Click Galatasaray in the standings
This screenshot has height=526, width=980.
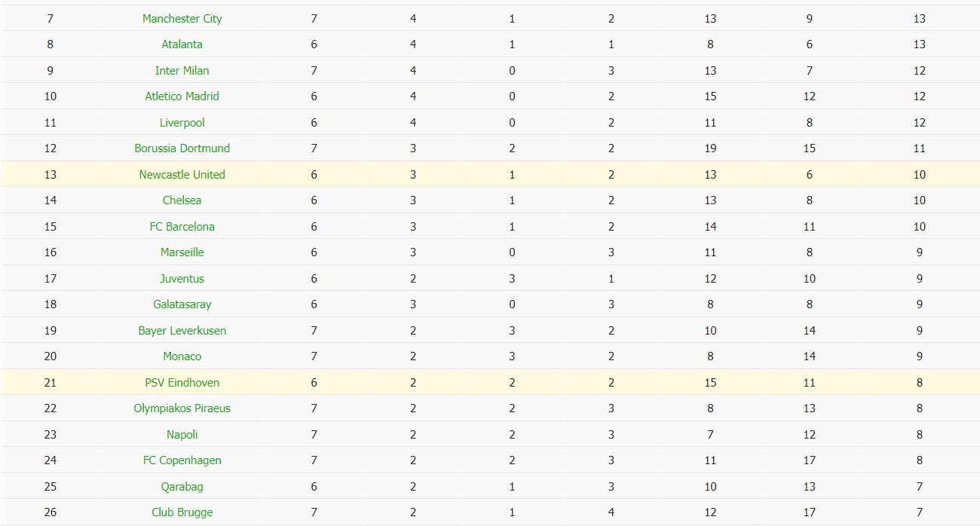pos(182,304)
